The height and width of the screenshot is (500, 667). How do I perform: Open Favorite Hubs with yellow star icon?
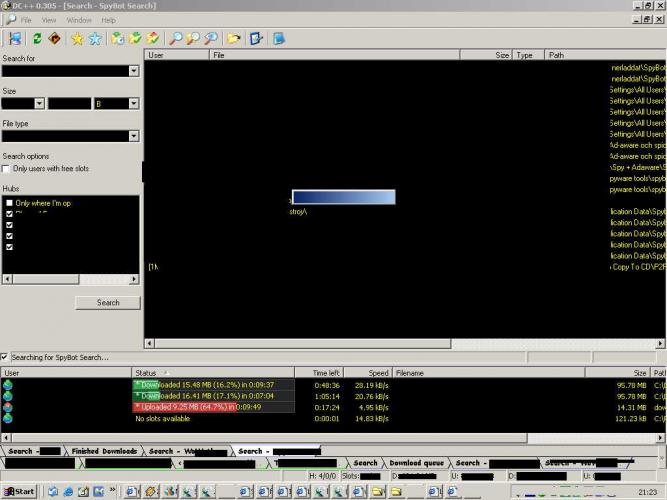76,38
